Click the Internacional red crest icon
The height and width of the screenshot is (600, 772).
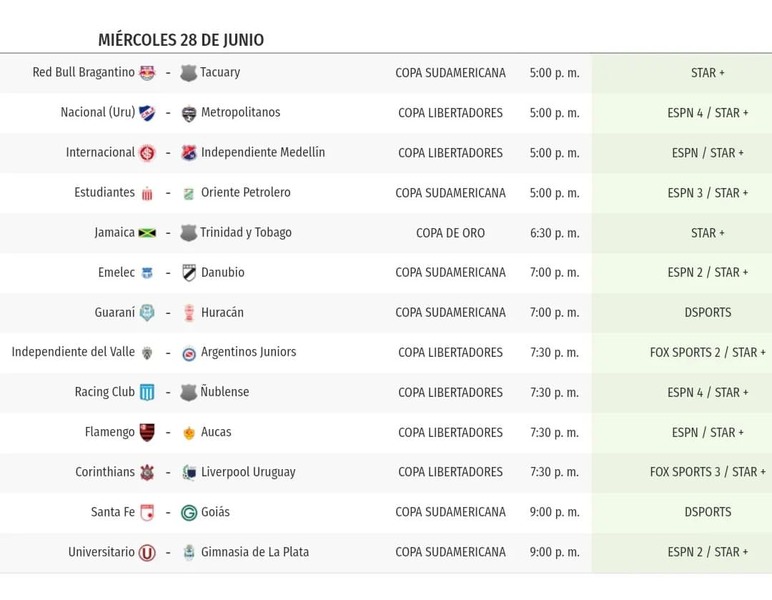[147, 153]
